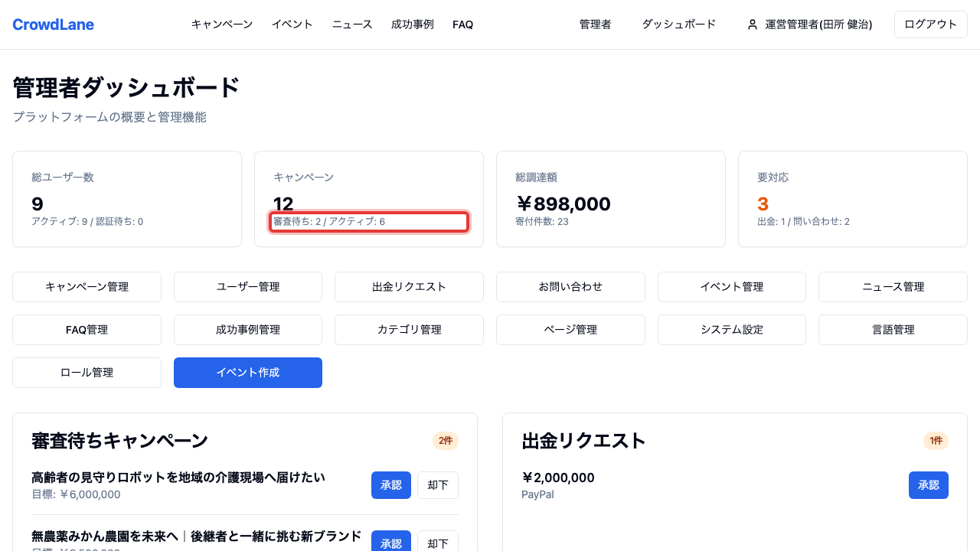Open 言語管理 button
This screenshot has width=980, height=551.
click(x=893, y=330)
